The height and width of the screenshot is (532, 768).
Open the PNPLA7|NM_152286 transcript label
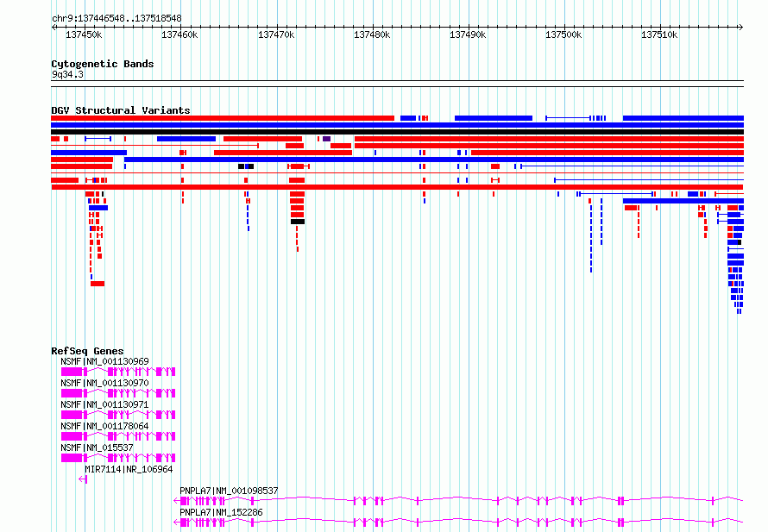[222, 512]
